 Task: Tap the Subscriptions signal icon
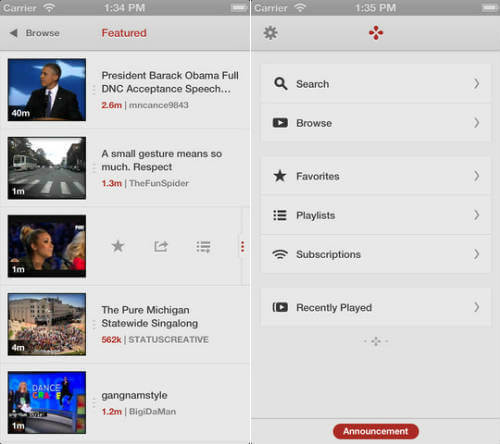coord(280,254)
